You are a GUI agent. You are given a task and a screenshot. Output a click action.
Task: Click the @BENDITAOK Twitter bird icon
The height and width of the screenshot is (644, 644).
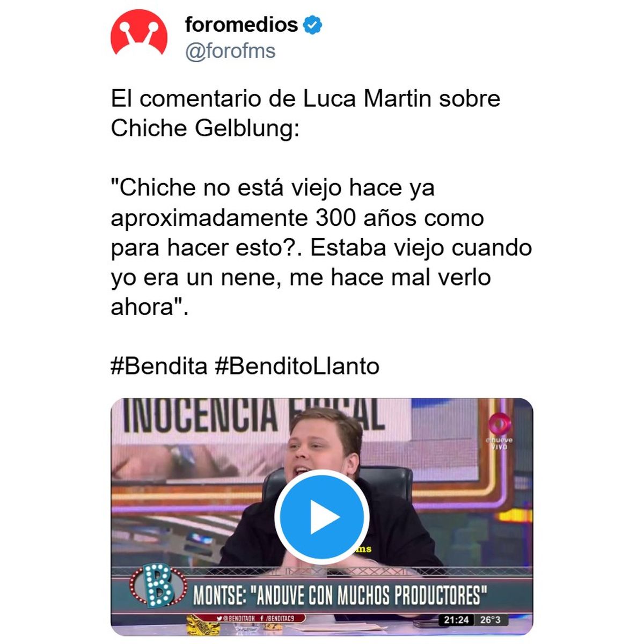[x=219, y=619]
